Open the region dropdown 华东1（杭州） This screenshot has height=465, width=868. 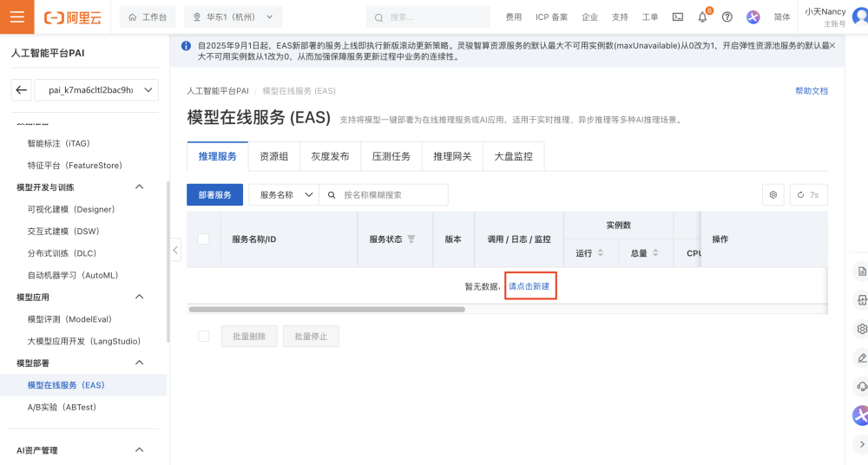[233, 17]
